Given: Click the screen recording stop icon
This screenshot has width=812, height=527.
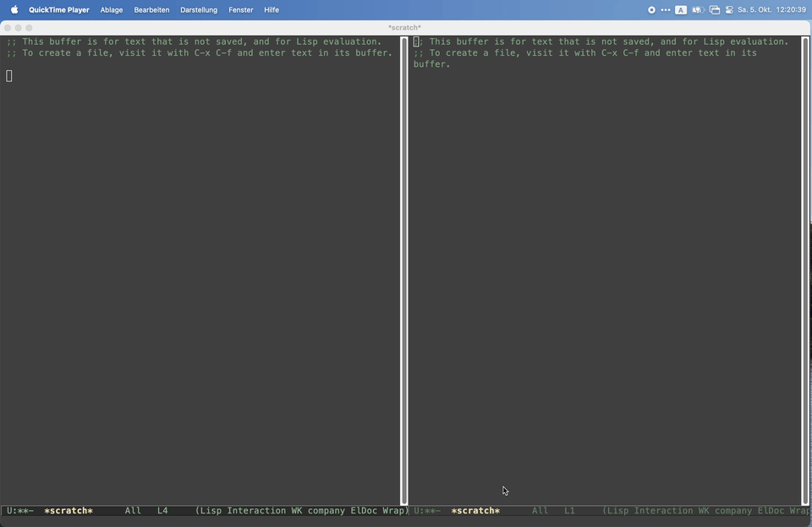Looking at the screenshot, I should click(651, 10).
